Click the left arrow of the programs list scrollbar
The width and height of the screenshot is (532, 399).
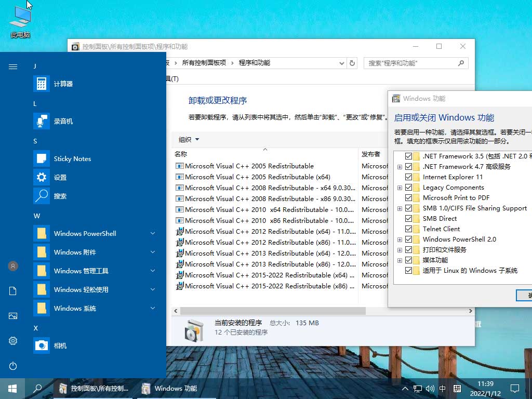click(x=176, y=311)
